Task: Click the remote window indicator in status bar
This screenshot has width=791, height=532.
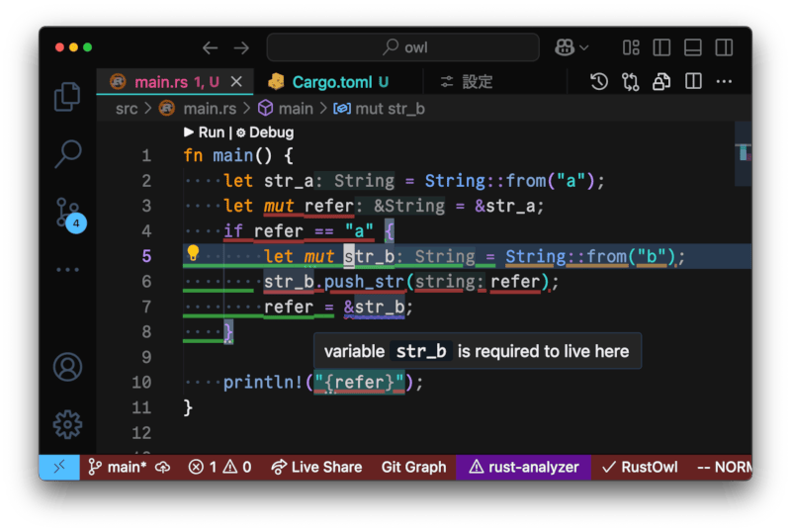Action: [58, 467]
